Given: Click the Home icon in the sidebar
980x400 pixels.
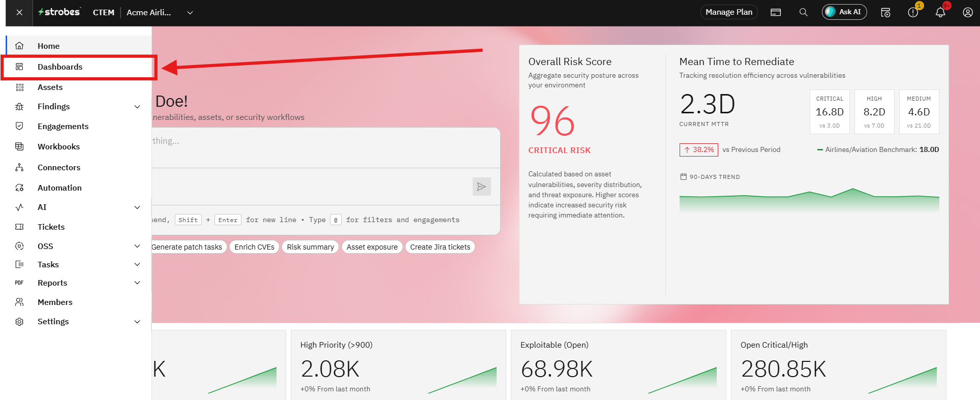Looking at the screenshot, I should 19,46.
